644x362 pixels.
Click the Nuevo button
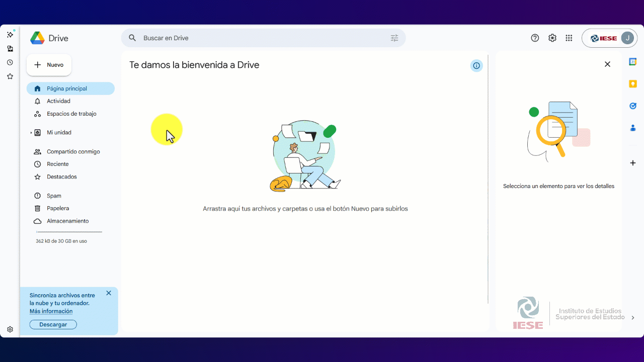(x=49, y=64)
